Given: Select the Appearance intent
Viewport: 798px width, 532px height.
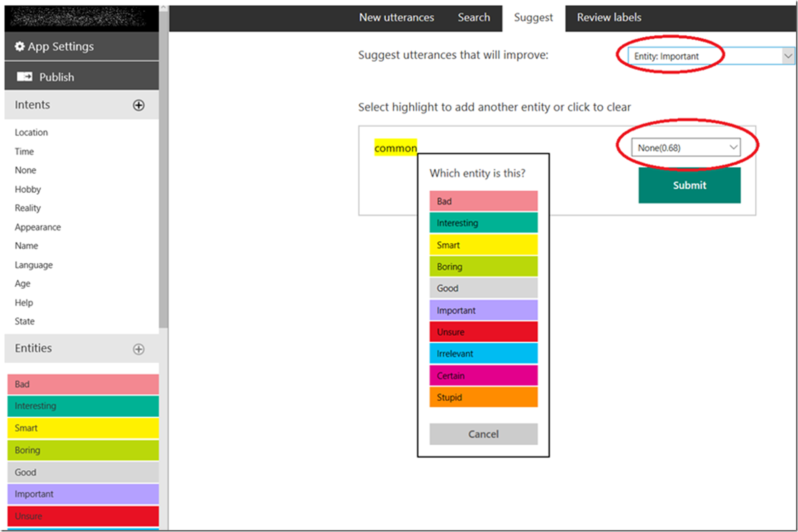Looking at the screenshot, I should pyautogui.click(x=38, y=227).
